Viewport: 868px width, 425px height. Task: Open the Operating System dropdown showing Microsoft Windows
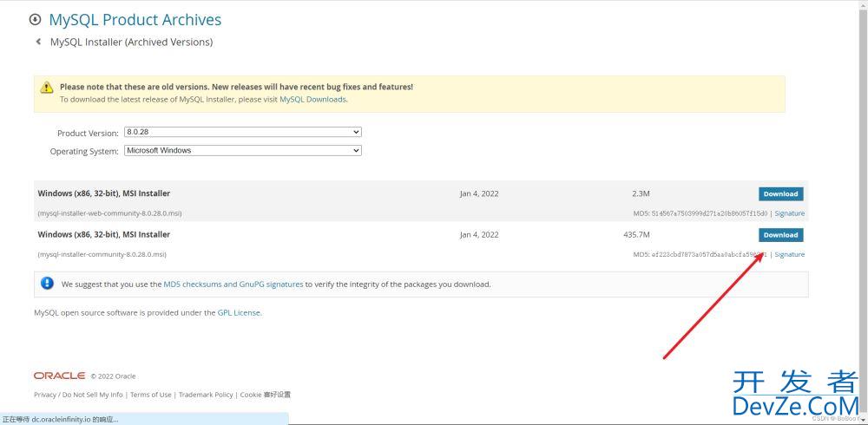pos(243,151)
